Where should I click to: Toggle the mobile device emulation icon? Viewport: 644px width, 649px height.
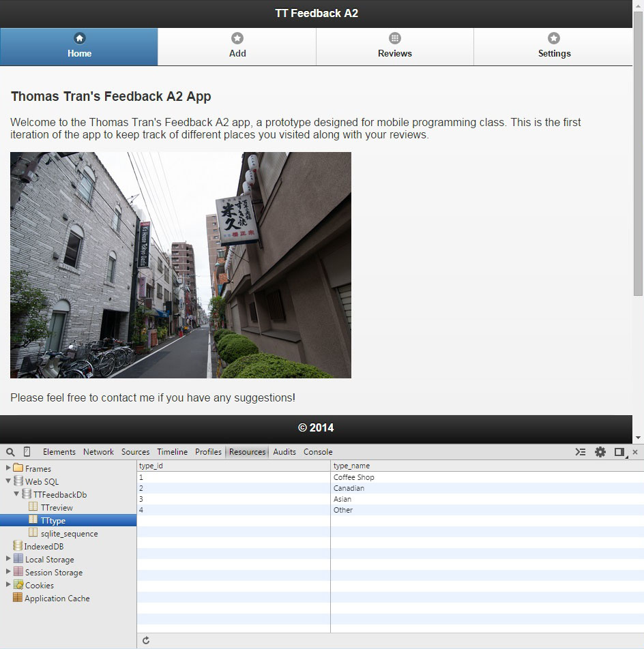[27, 452]
